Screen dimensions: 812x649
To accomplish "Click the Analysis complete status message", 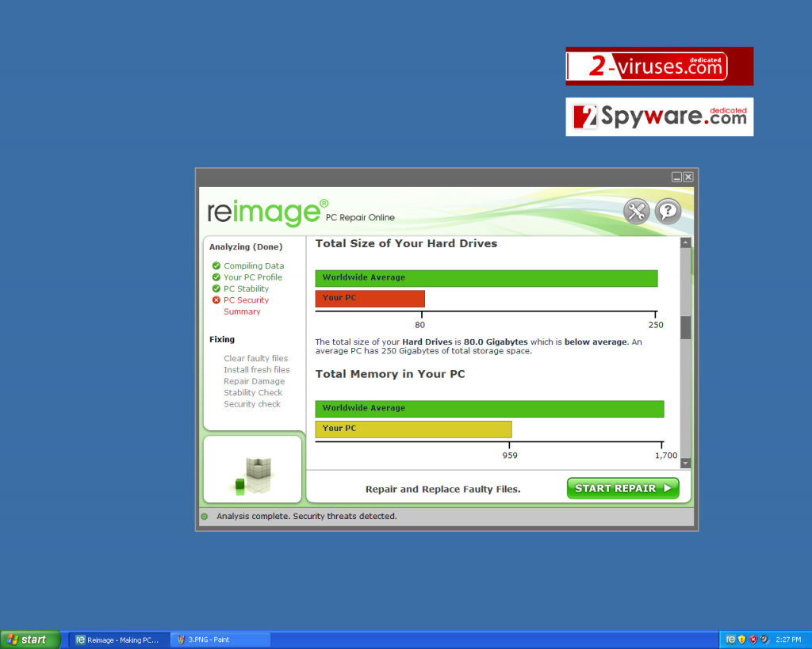I will [x=307, y=517].
